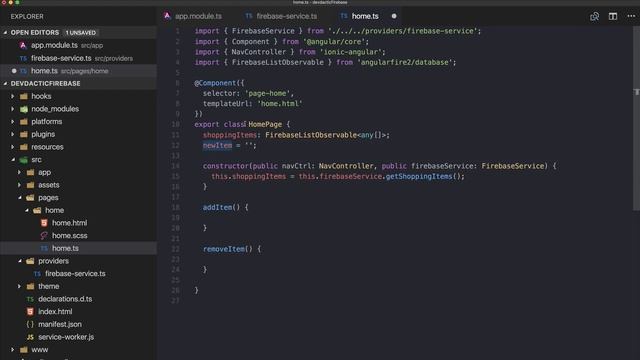
Task: Split the editor with the split icon
Action: [x=613, y=16]
